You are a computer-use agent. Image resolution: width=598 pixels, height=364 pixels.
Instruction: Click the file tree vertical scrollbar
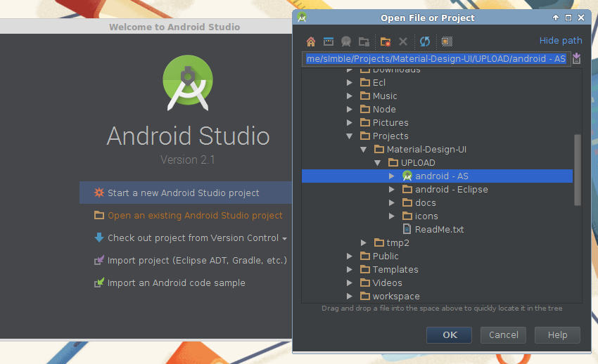[x=578, y=170]
